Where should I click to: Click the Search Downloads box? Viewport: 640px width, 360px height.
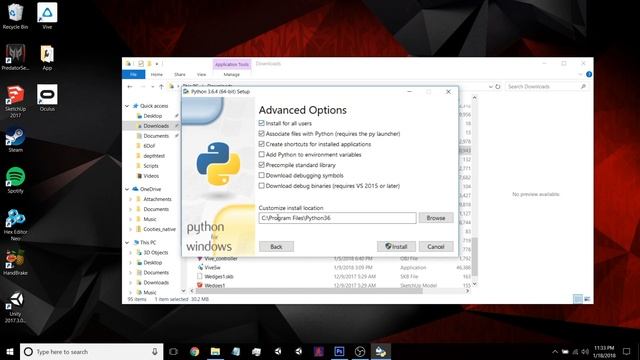[547, 87]
